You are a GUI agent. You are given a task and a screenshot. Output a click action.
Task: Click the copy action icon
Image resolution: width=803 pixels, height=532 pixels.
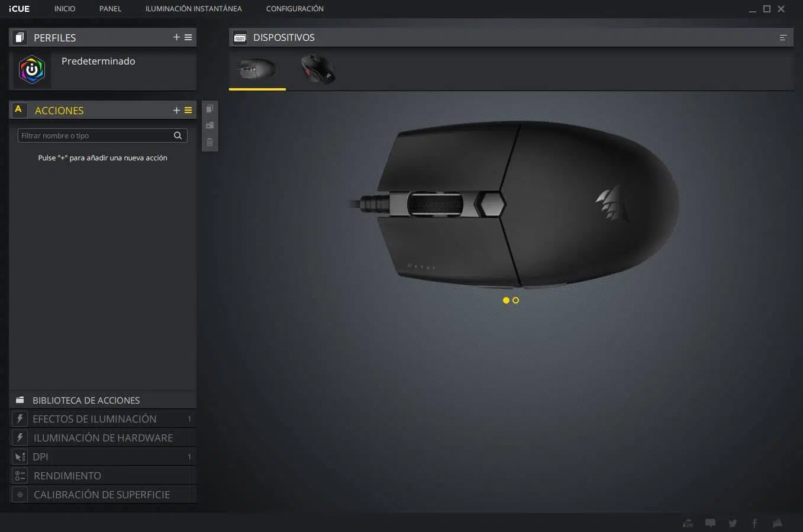pyautogui.click(x=209, y=109)
